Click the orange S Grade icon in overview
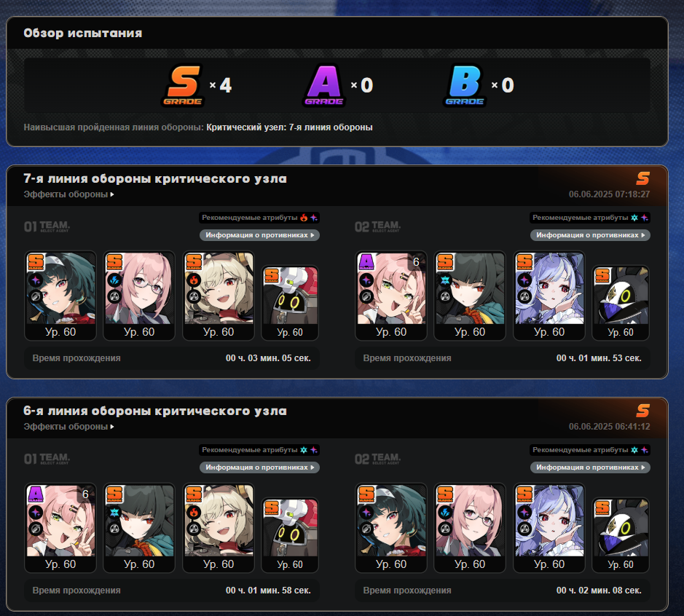This screenshot has height=616, width=684. pos(184,85)
